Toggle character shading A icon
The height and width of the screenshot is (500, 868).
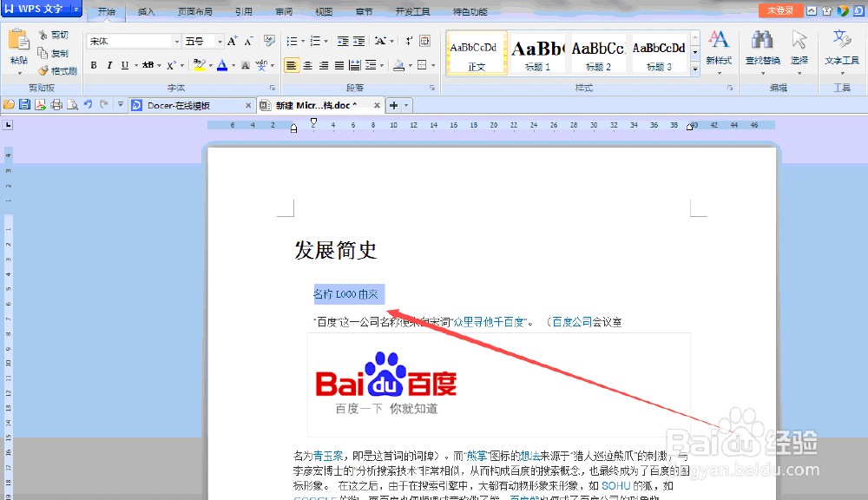pos(246,65)
